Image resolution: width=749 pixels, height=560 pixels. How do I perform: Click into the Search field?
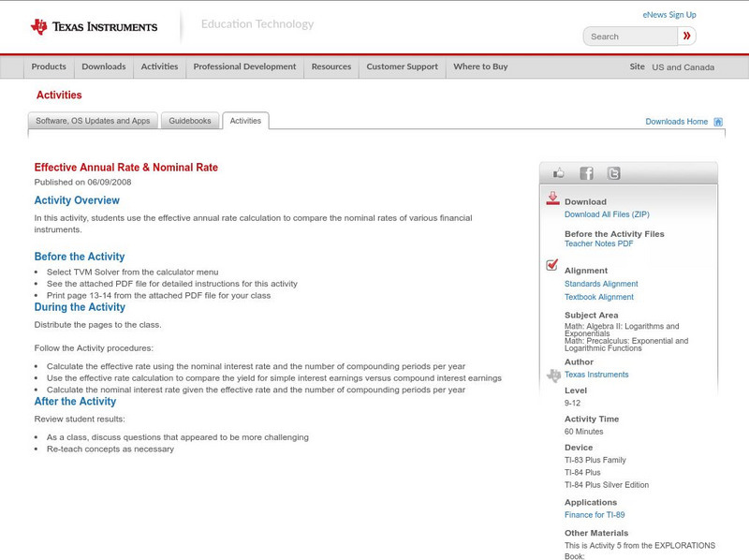pos(630,37)
